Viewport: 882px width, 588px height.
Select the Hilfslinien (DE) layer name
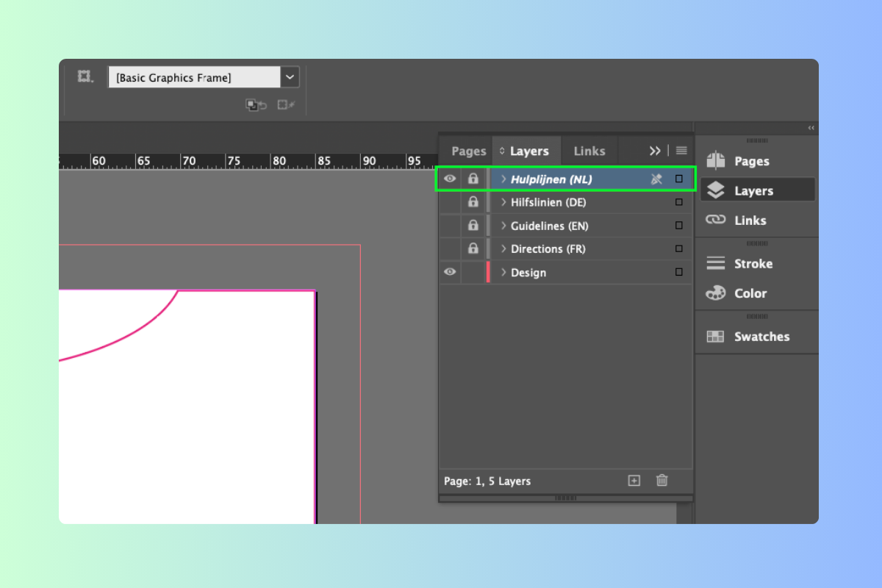click(548, 202)
